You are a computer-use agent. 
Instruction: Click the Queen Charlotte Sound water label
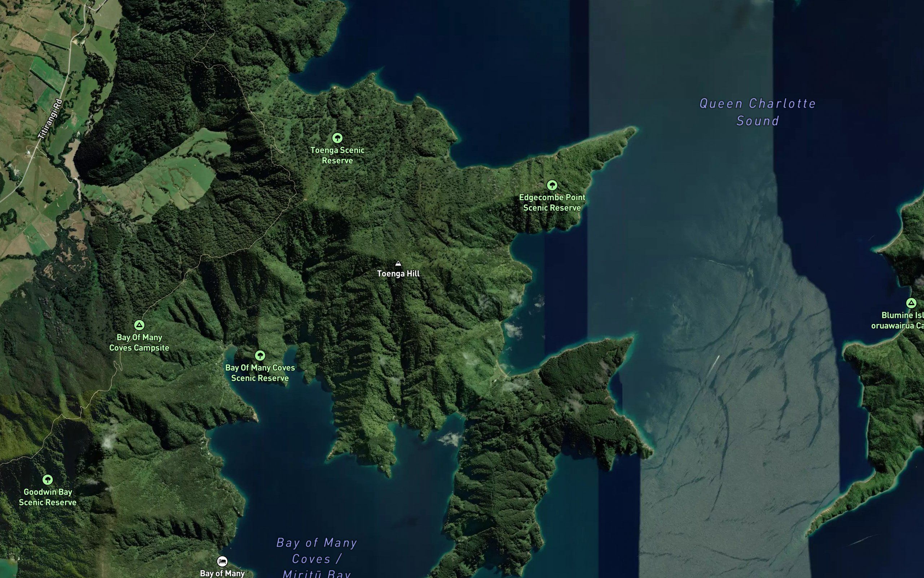[758, 112]
